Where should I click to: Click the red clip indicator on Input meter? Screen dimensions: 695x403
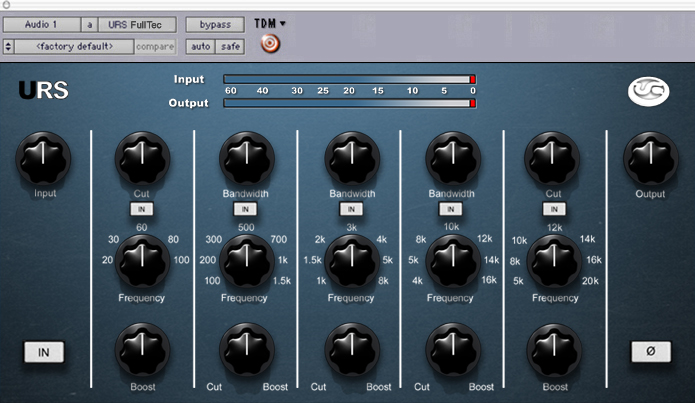(472, 79)
